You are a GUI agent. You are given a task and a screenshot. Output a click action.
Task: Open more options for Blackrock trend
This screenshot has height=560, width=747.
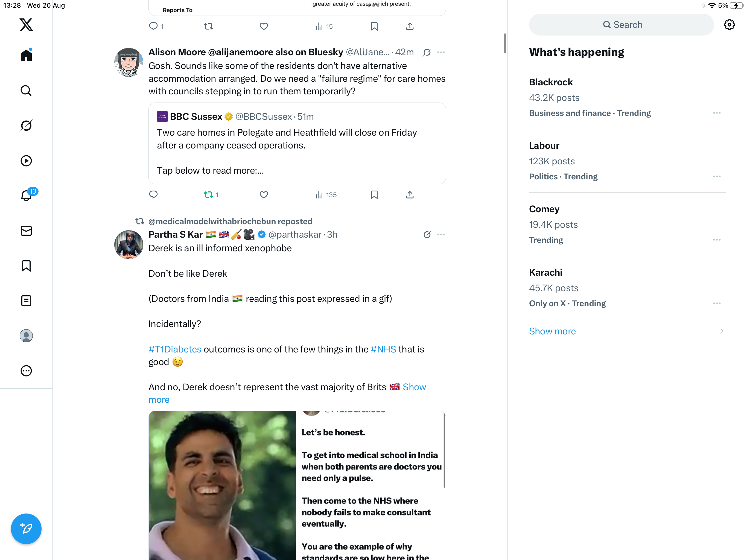pos(717,113)
